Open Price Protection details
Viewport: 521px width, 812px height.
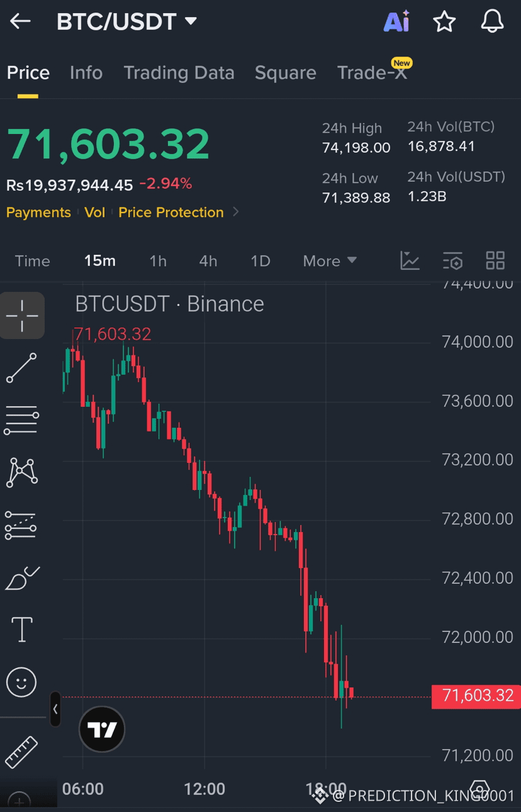click(171, 213)
